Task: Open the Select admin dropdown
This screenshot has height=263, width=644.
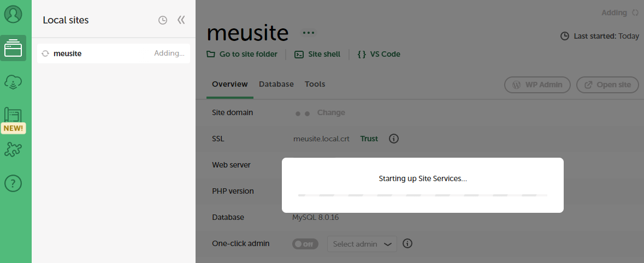Action: [x=362, y=244]
